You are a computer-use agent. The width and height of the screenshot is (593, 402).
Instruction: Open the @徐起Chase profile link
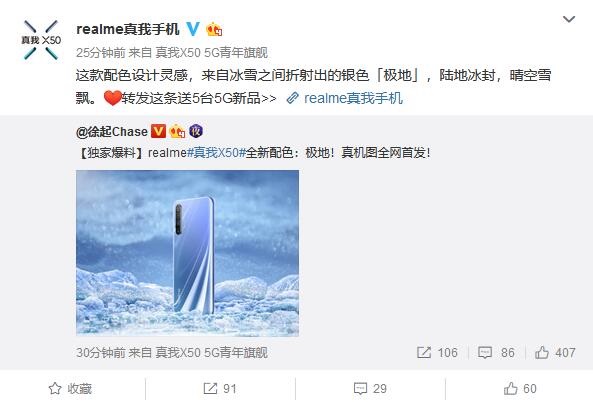point(112,132)
